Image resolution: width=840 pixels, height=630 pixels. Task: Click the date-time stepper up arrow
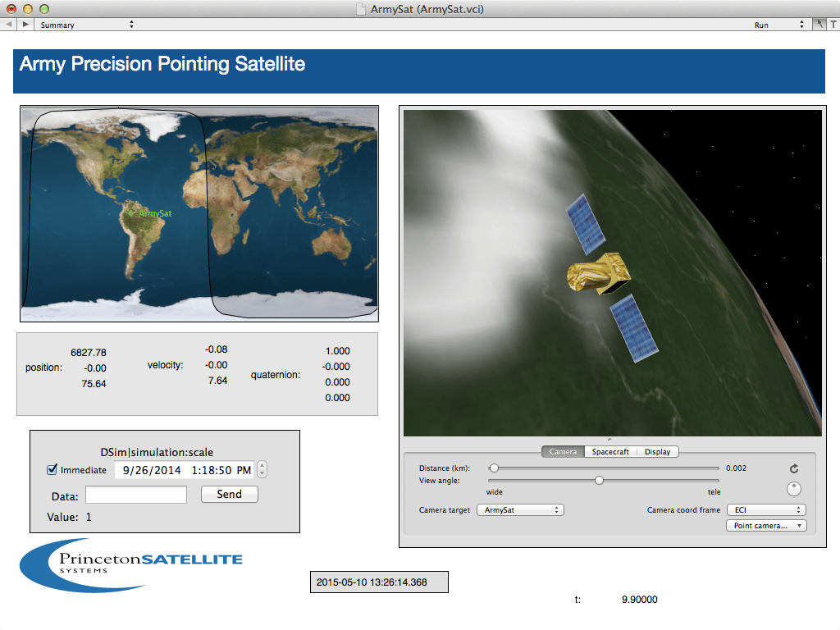pos(260,466)
